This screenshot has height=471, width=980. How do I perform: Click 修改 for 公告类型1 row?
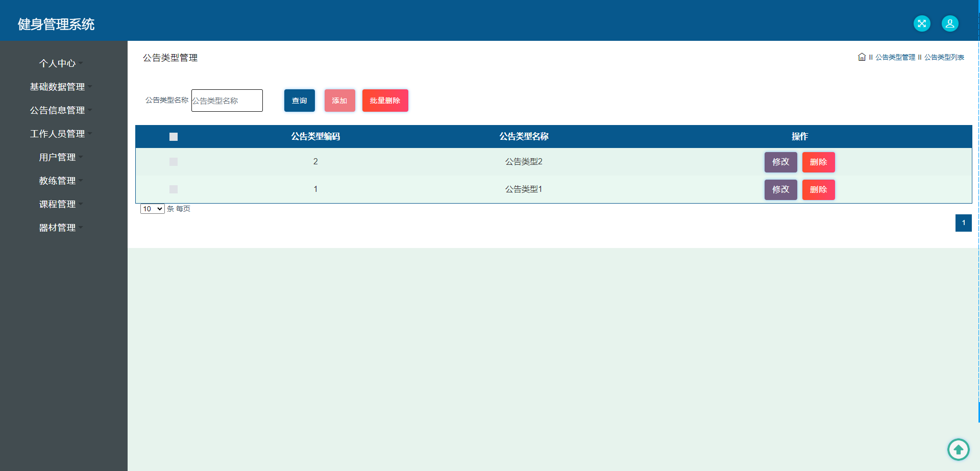781,190
